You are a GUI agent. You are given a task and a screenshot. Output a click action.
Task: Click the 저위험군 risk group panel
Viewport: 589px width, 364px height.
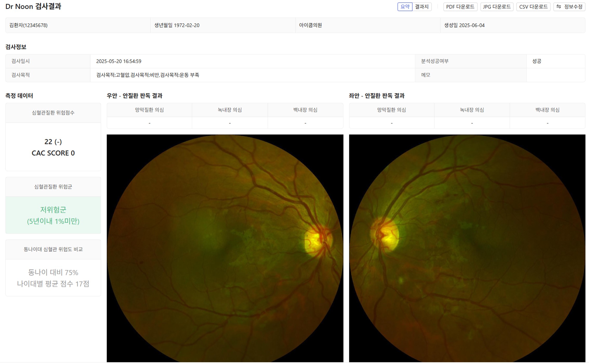53,215
